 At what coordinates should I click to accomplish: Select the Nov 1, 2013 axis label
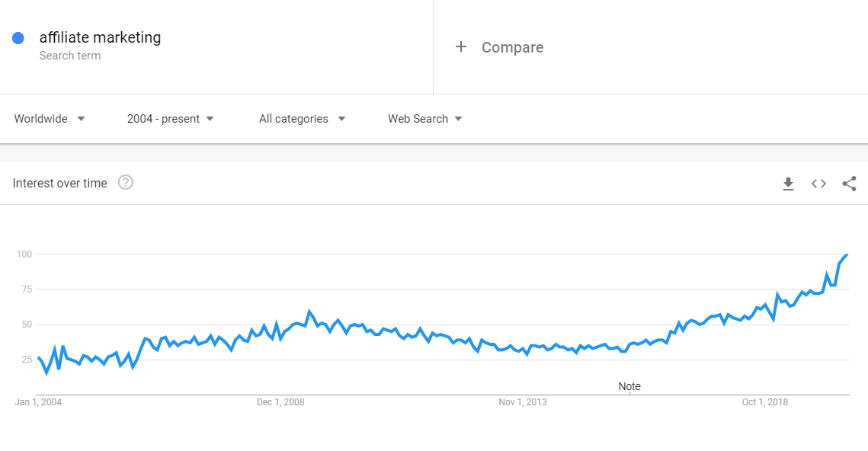pos(523,402)
